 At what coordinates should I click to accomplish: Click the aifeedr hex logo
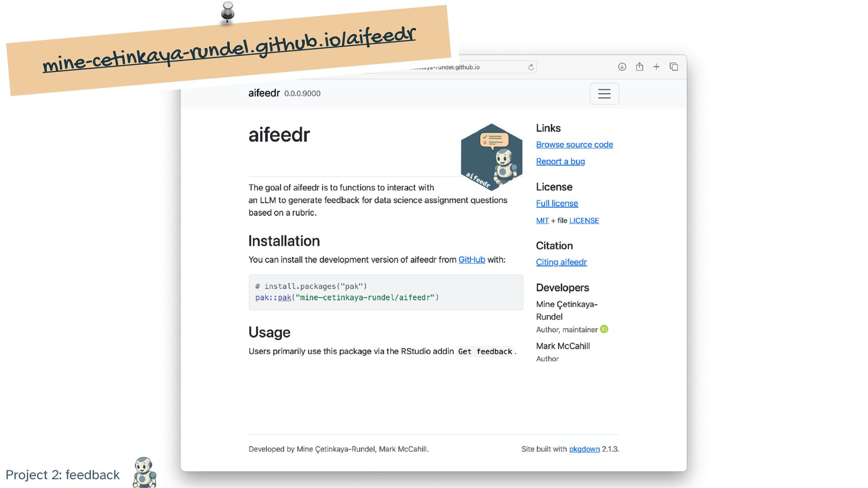[491, 157]
